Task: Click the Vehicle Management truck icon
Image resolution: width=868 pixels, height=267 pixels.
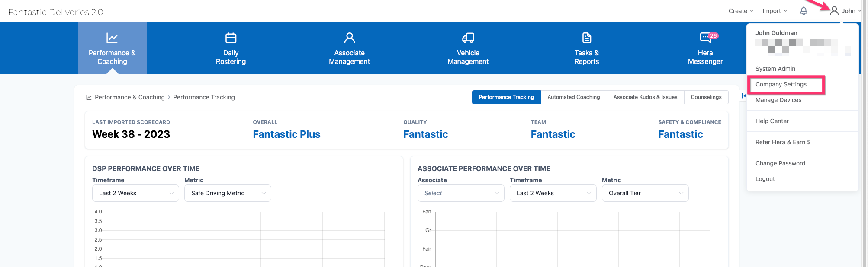Action: (468, 38)
